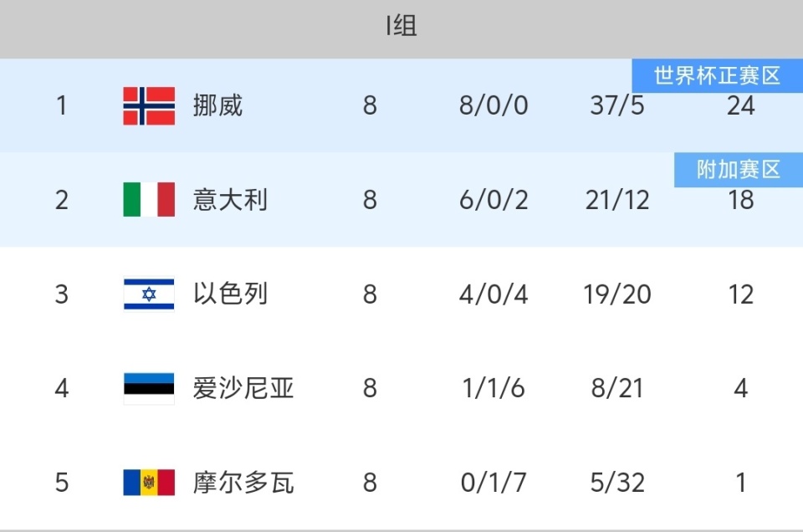The width and height of the screenshot is (803, 532).
Task: Click Estonia's 1/1/6 record
Action: [494, 388]
